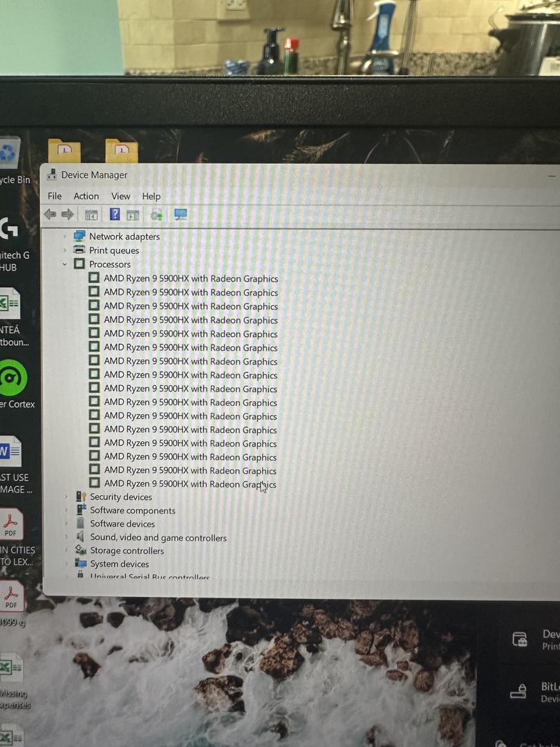Select the first AMD Ryzen 9 5900HX entry
Image resolution: width=560 pixels, height=747 pixels.
point(190,279)
